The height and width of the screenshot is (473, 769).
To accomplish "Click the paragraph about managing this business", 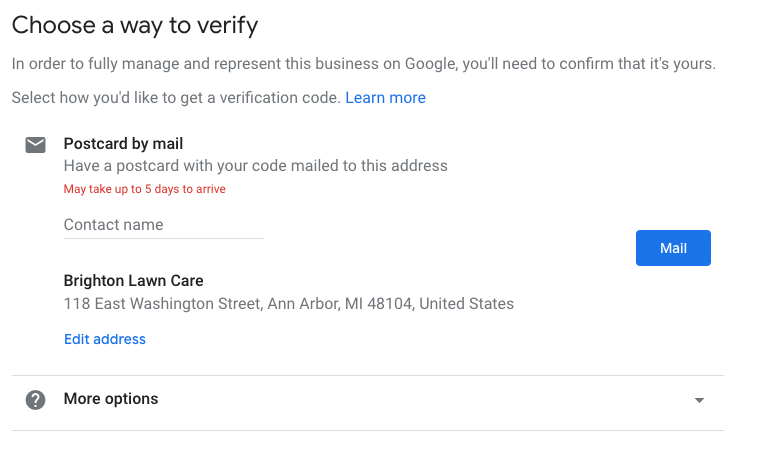I will tap(364, 65).
